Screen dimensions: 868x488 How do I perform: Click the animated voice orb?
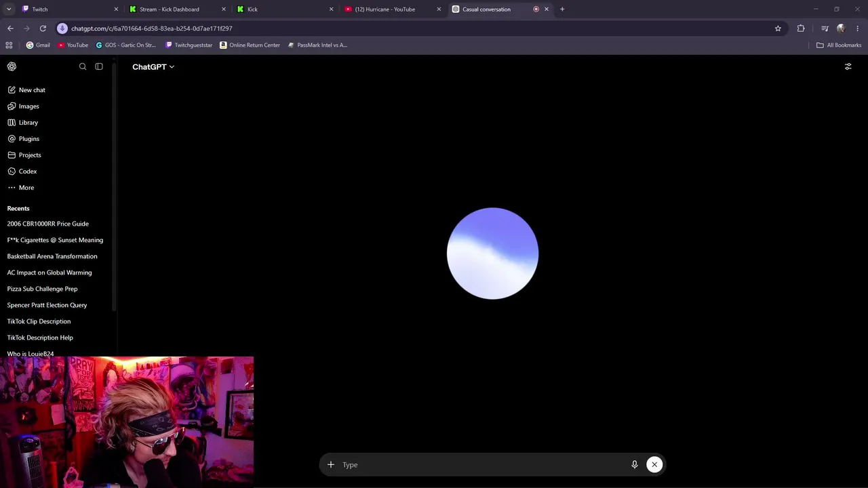(x=493, y=253)
